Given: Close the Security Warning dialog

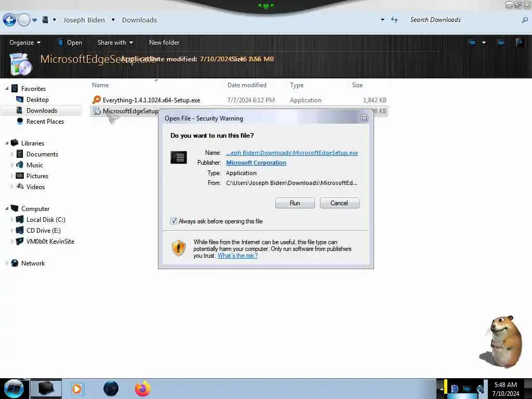Looking at the screenshot, I should tap(364, 118).
